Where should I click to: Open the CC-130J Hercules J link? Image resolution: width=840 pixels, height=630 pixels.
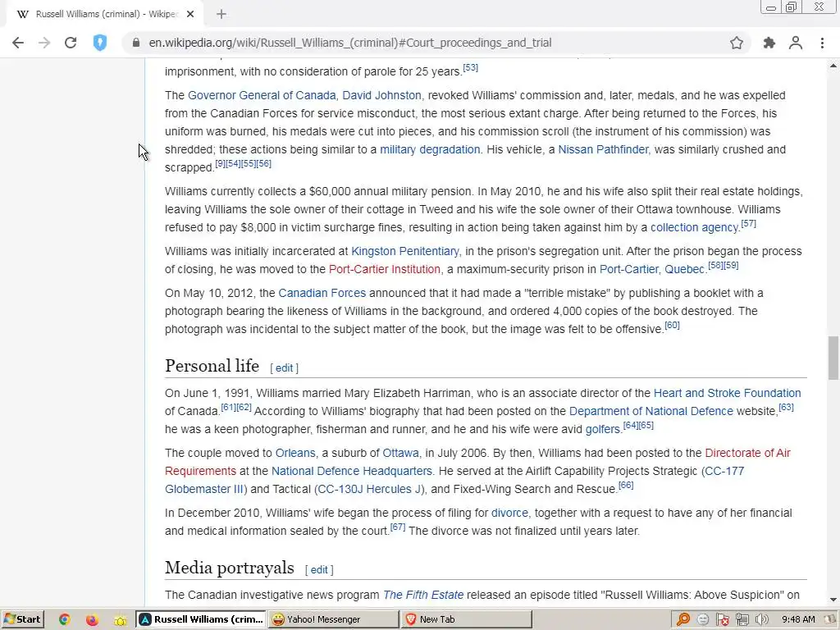(369, 489)
